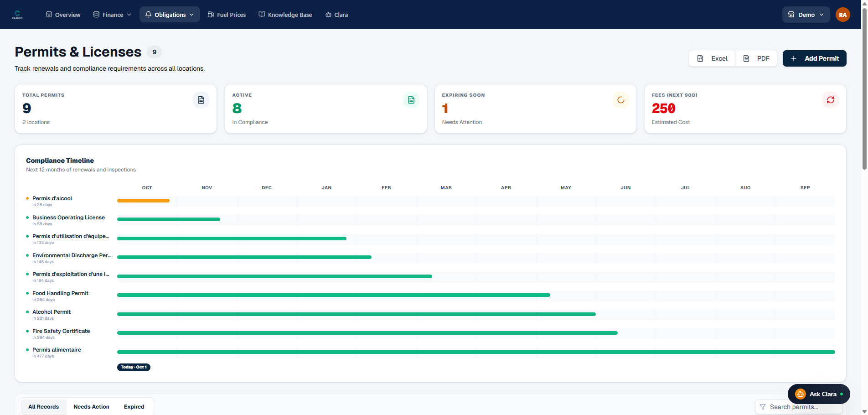
Task: Click the Finance database icon
Action: click(x=96, y=15)
